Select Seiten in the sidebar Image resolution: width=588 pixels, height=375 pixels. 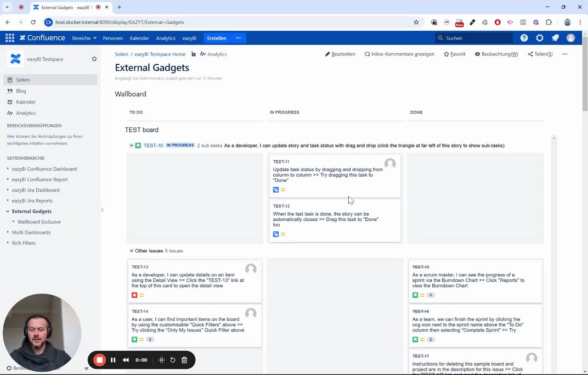[x=51, y=80]
